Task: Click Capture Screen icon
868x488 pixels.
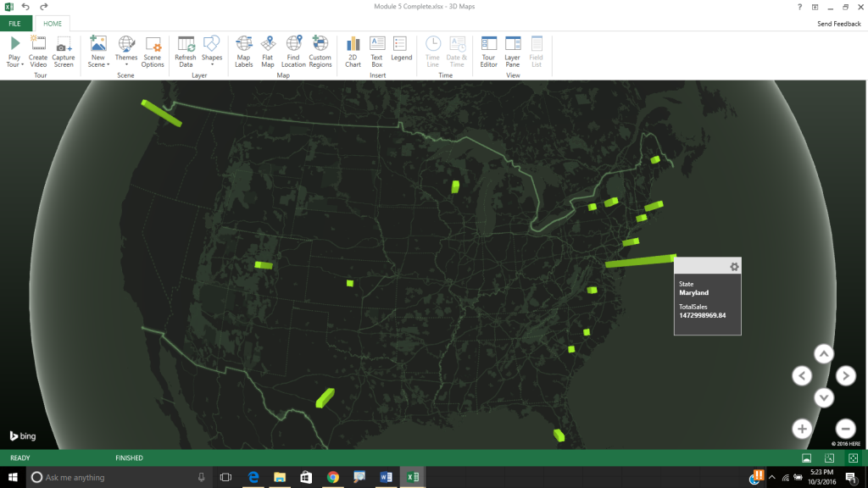Action: point(63,52)
